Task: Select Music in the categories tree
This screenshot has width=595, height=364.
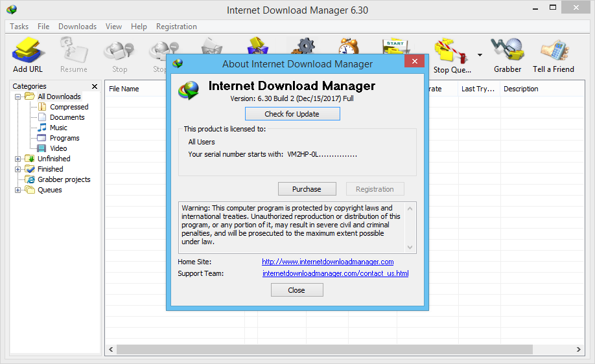Action: (x=58, y=128)
